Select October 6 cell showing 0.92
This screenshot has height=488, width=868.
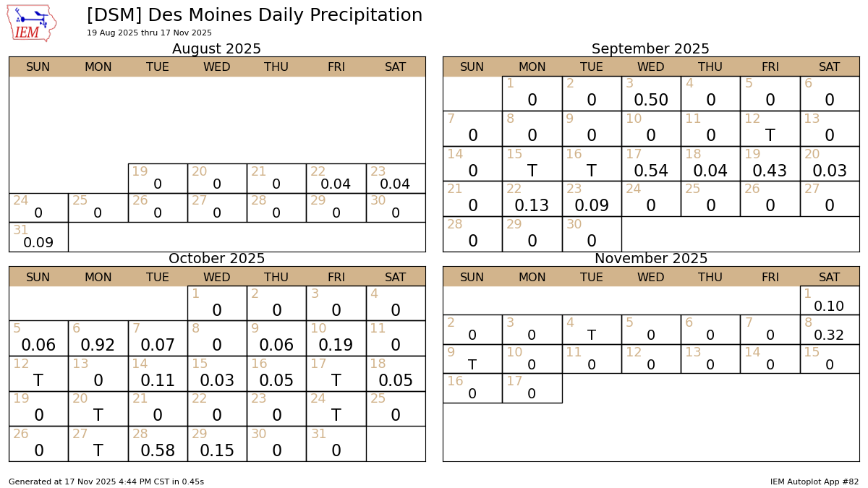(x=98, y=338)
